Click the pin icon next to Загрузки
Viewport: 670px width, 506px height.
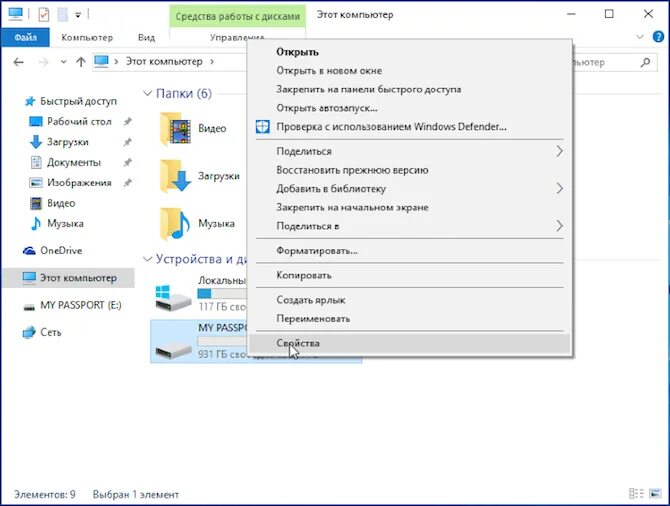tap(127, 142)
